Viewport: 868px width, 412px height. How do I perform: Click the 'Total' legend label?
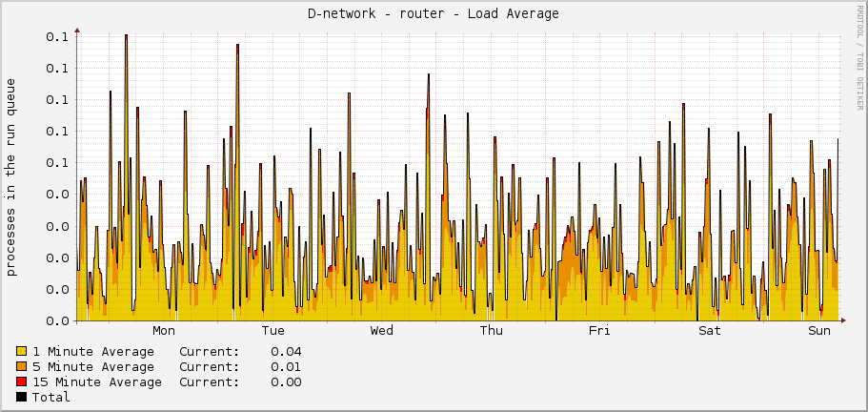tap(51, 398)
